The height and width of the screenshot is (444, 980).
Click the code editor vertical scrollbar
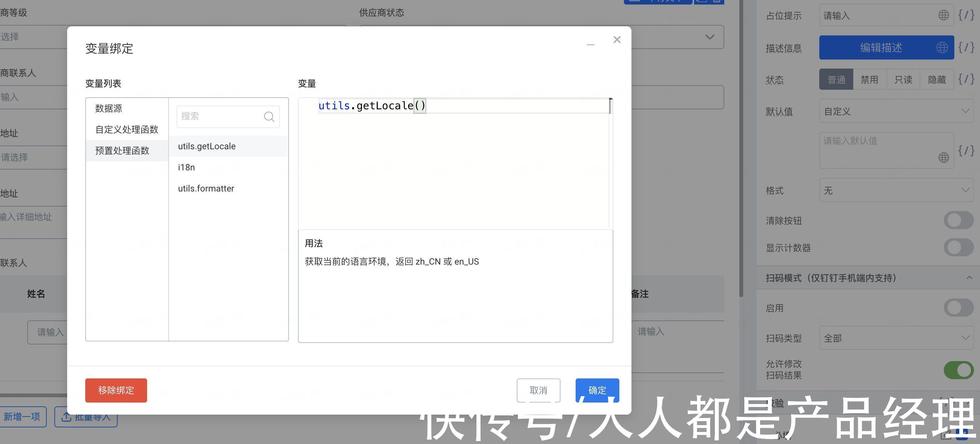tap(611, 164)
